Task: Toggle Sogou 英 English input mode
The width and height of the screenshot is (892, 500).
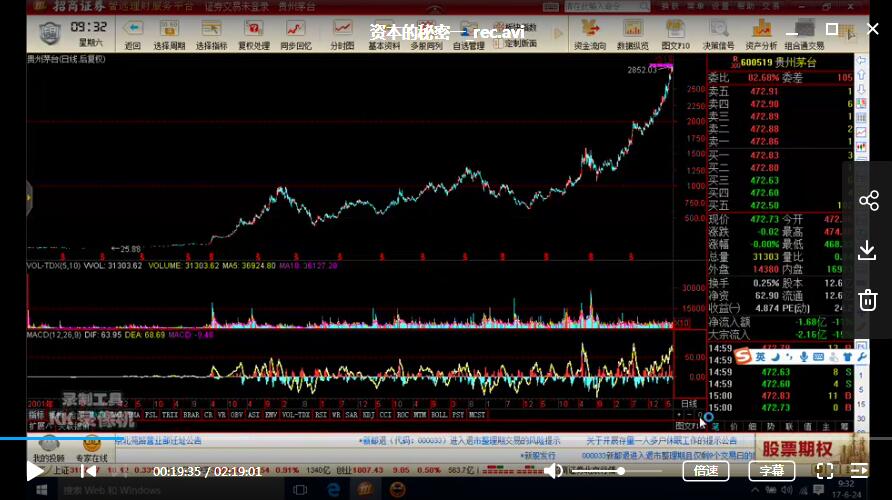Action: pyautogui.click(x=760, y=357)
